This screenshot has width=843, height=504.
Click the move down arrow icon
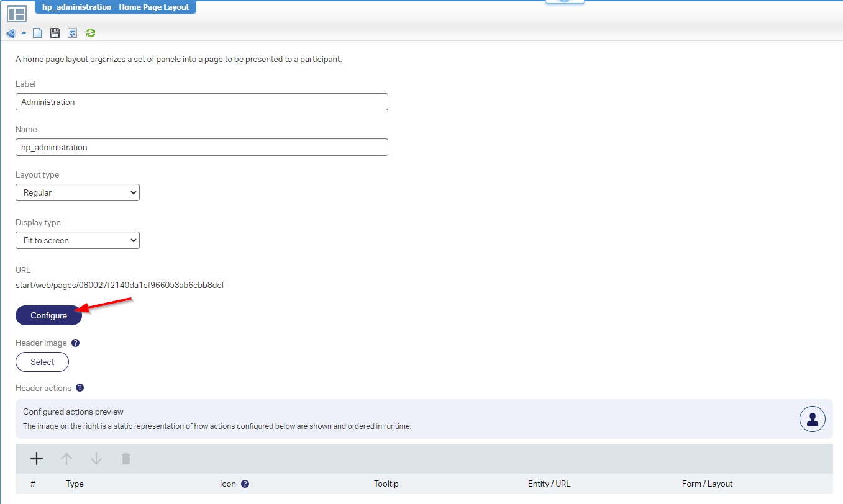click(x=96, y=459)
